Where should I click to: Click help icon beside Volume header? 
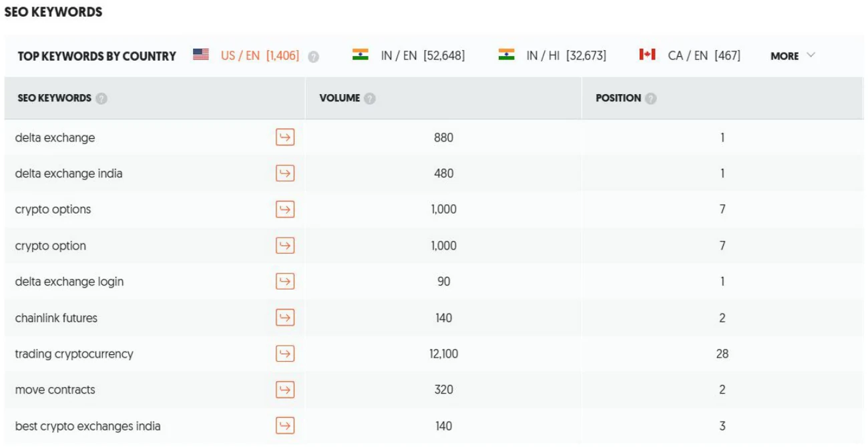[369, 99]
